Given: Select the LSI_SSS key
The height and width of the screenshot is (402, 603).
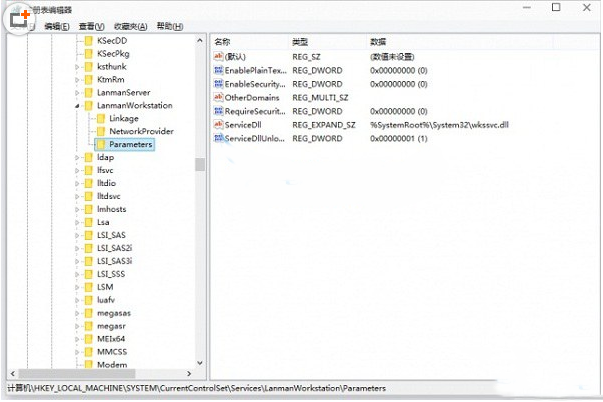Looking at the screenshot, I should point(111,274).
